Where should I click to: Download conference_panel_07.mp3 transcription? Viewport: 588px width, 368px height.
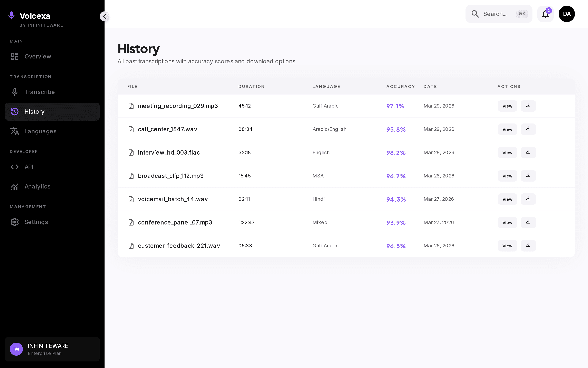coord(528,222)
